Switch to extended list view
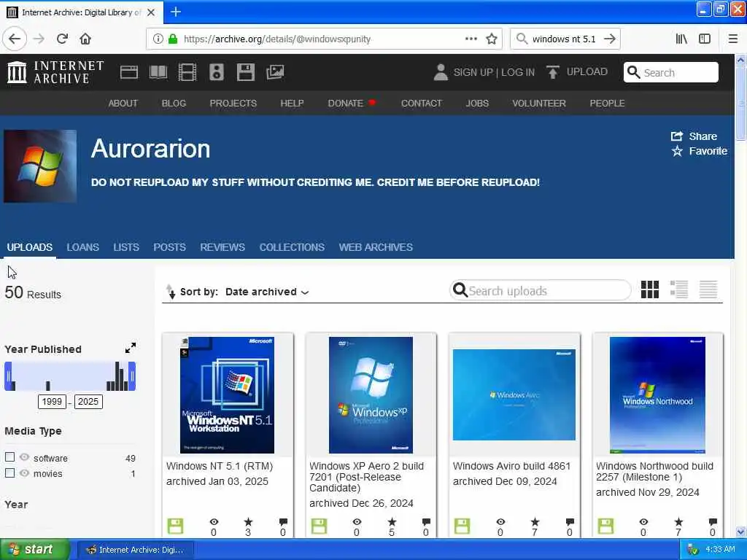The image size is (747, 560). 679,289
